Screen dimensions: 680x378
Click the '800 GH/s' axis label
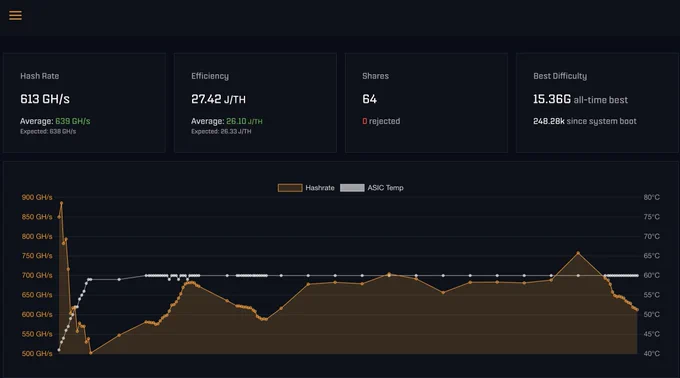click(37, 236)
